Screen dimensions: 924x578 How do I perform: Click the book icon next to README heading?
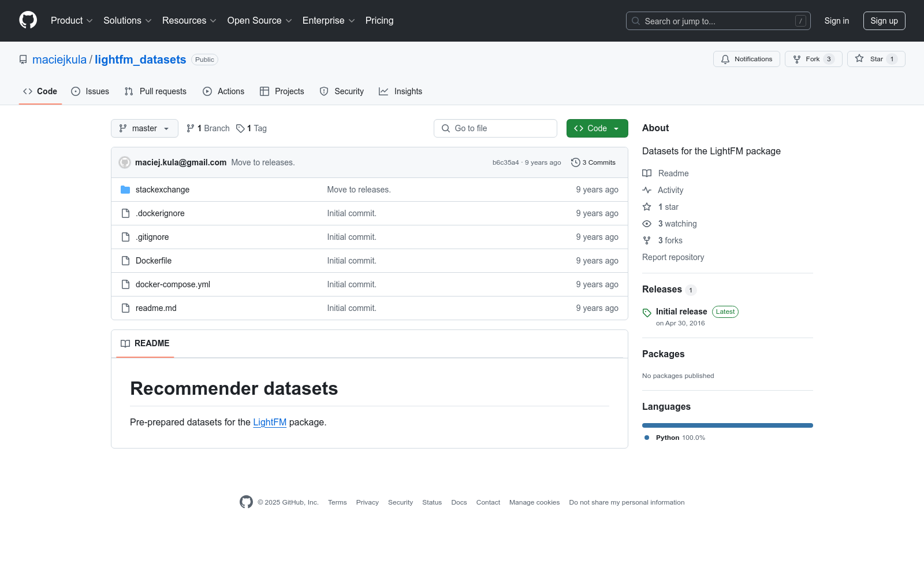coord(125,343)
